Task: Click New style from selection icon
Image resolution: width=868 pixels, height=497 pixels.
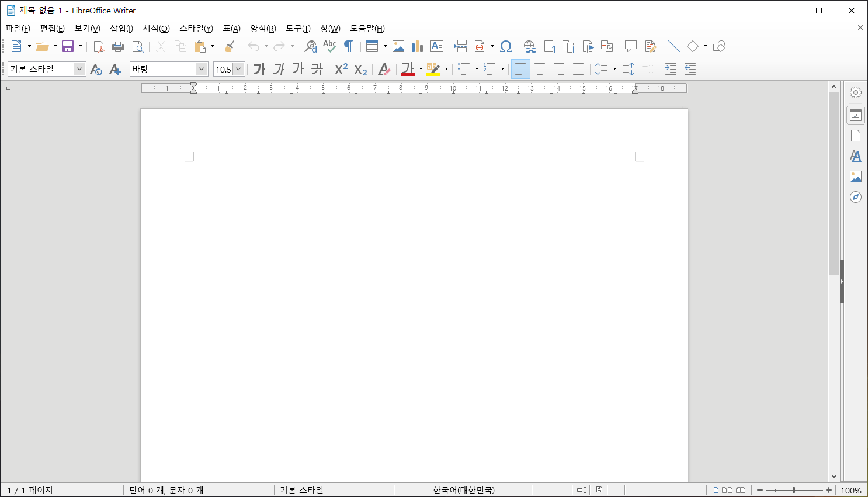Action: [115, 69]
